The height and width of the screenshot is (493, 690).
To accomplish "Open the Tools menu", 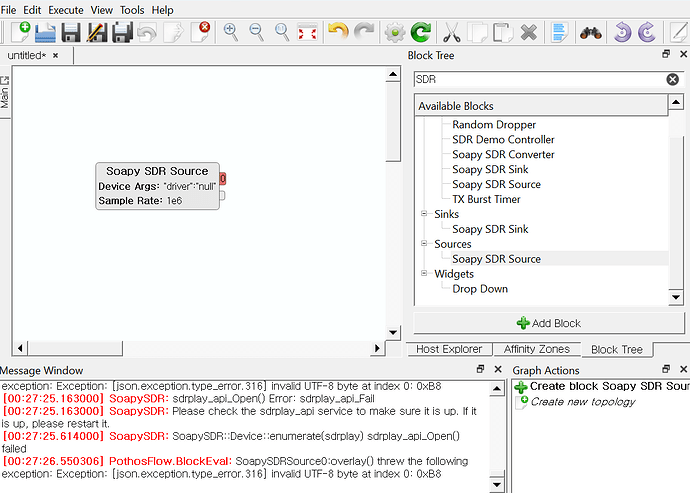I will pyautogui.click(x=132, y=10).
